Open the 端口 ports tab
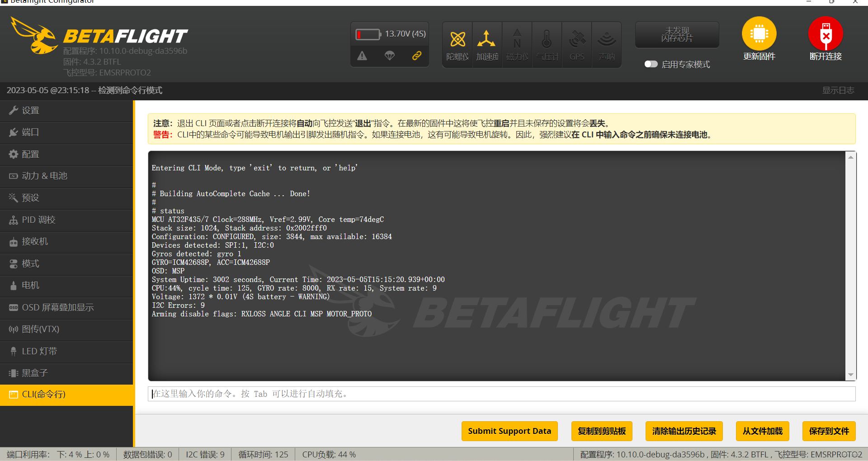Viewport: 868px width, 461px height. pos(66,132)
